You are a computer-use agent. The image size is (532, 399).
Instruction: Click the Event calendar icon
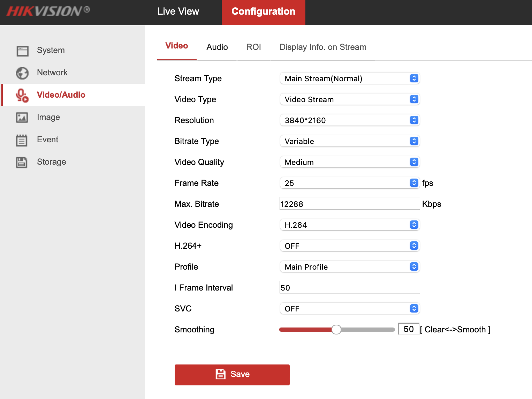(x=22, y=140)
